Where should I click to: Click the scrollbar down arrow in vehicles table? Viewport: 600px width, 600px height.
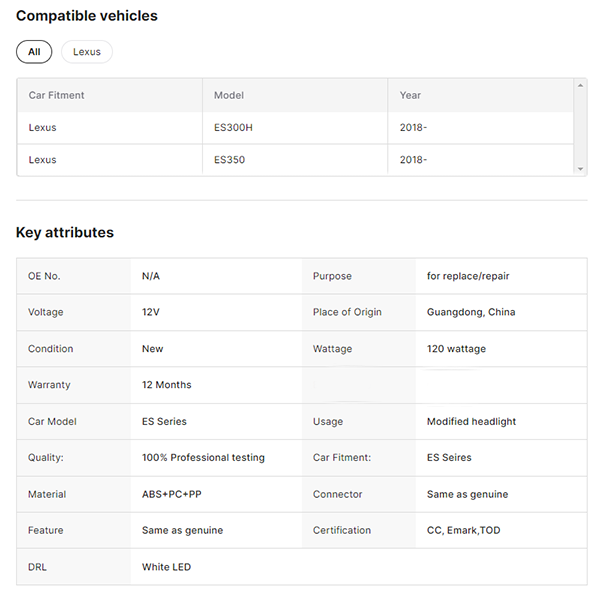[x=581, y=170]
